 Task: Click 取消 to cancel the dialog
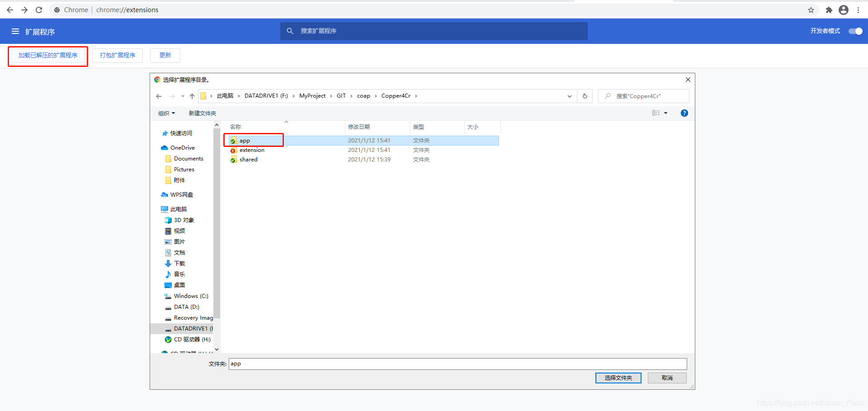point(667,378)
